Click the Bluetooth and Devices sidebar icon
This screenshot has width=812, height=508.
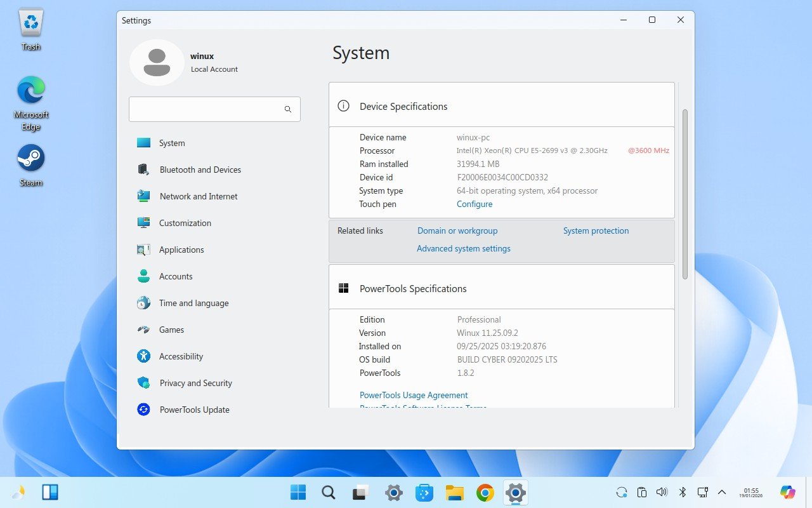point(144,170)
